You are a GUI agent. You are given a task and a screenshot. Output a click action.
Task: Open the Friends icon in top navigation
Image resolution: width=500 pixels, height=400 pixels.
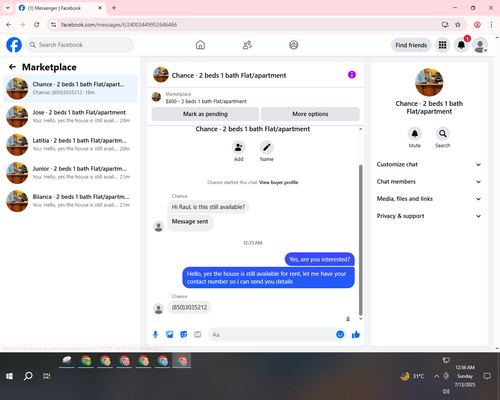click(247, 45)
